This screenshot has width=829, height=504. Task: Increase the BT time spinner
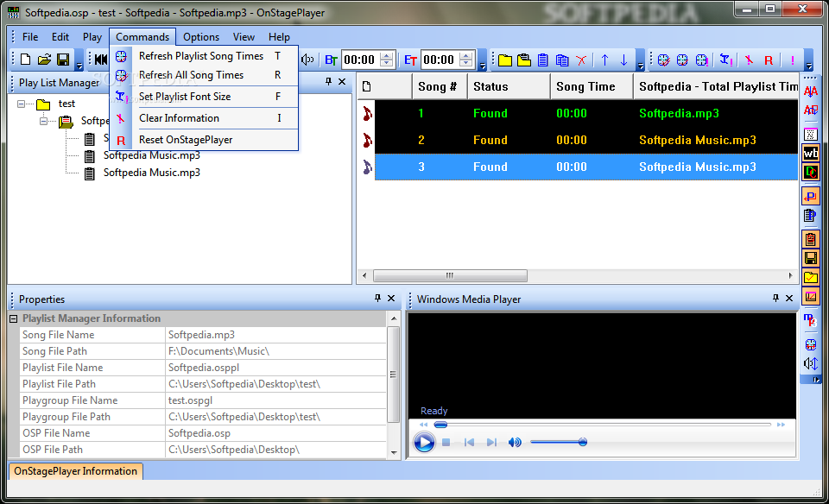387,55
